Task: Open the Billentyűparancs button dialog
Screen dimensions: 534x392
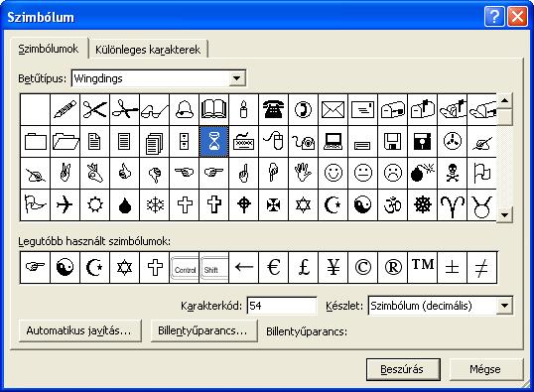Action: 203,330
